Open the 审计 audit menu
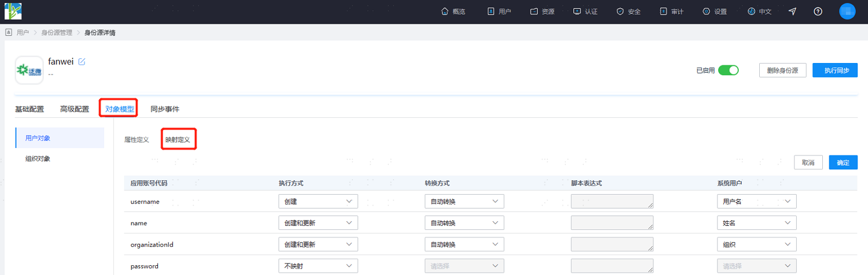Screen dimensions: 868x275 pyautogui.click(x=672, y=12)
